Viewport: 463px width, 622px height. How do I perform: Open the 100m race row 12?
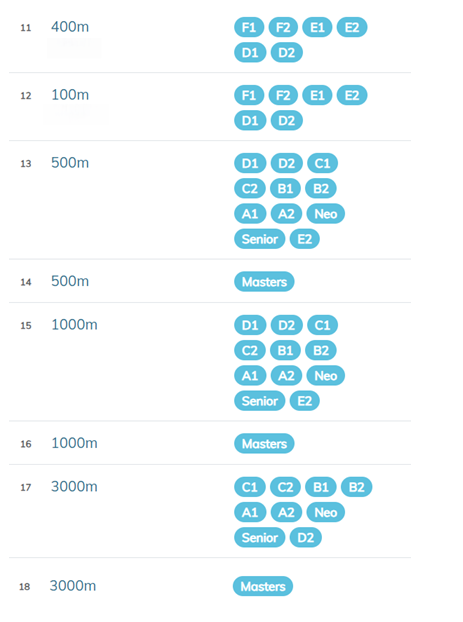[210, 107]
